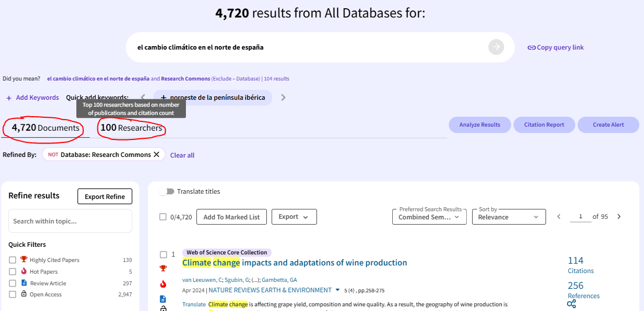Screen dimensions: 644x311
Task: Click the search submit arrow button
Action: click(x=496, y=47)
